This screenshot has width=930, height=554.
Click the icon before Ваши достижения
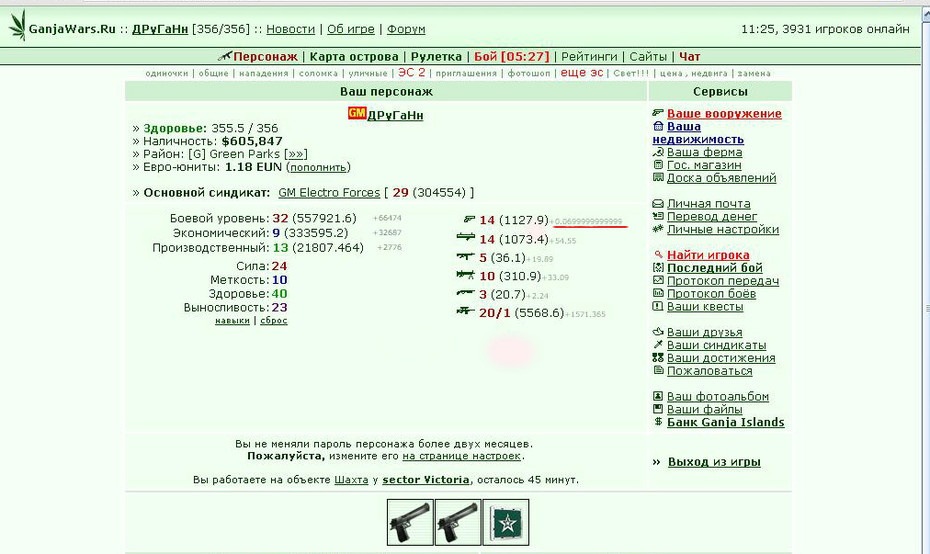[658, 358]
